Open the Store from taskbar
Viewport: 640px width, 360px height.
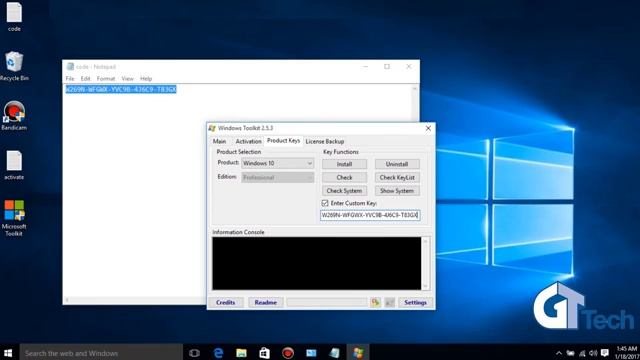coord(264,353)
